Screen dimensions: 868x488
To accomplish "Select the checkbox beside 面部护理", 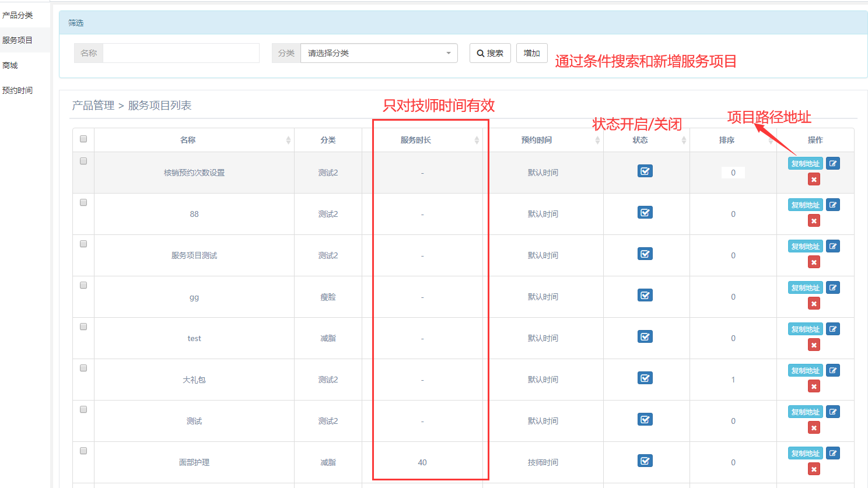I will [x=83, y=451].
